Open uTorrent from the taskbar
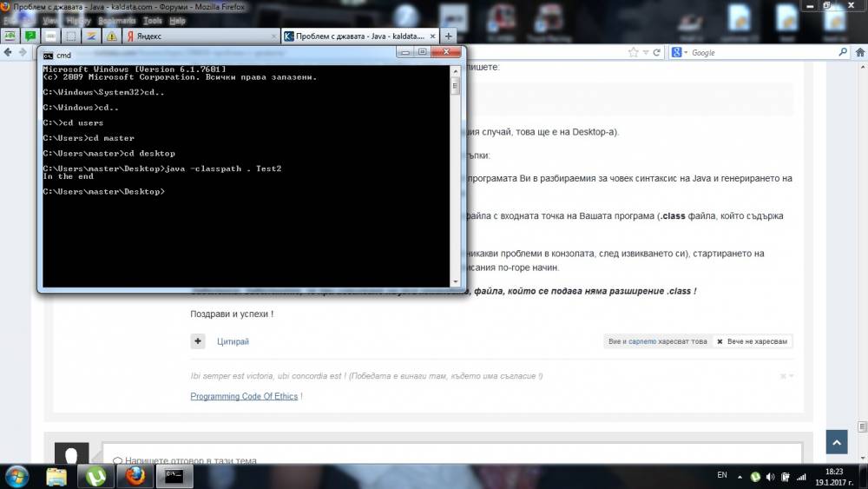The height and width of the screenshot is (489, 868). click(95, 476)
